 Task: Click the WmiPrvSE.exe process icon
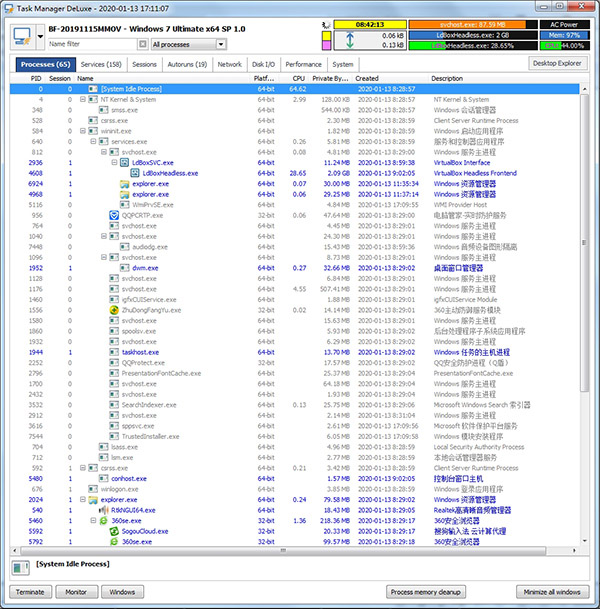coord(124,205)
